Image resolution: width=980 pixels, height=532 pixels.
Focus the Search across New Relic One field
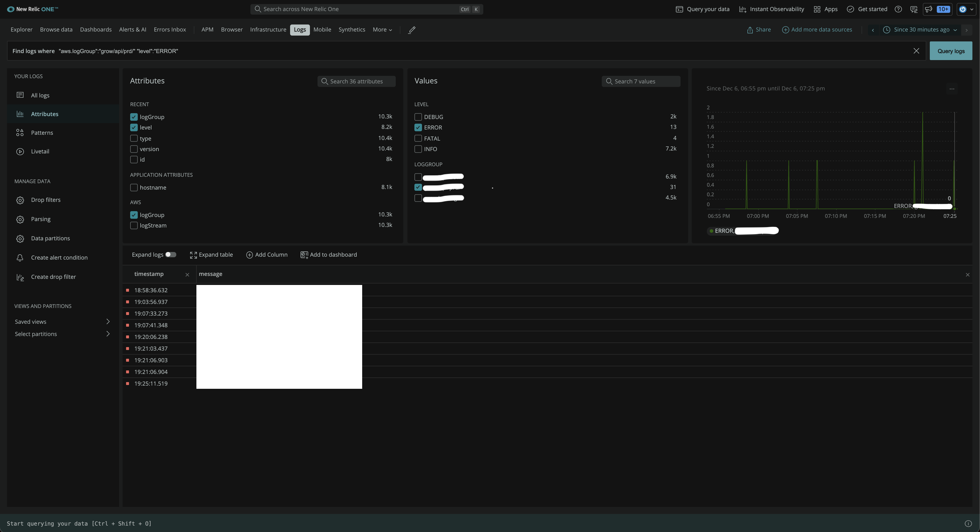367,9
